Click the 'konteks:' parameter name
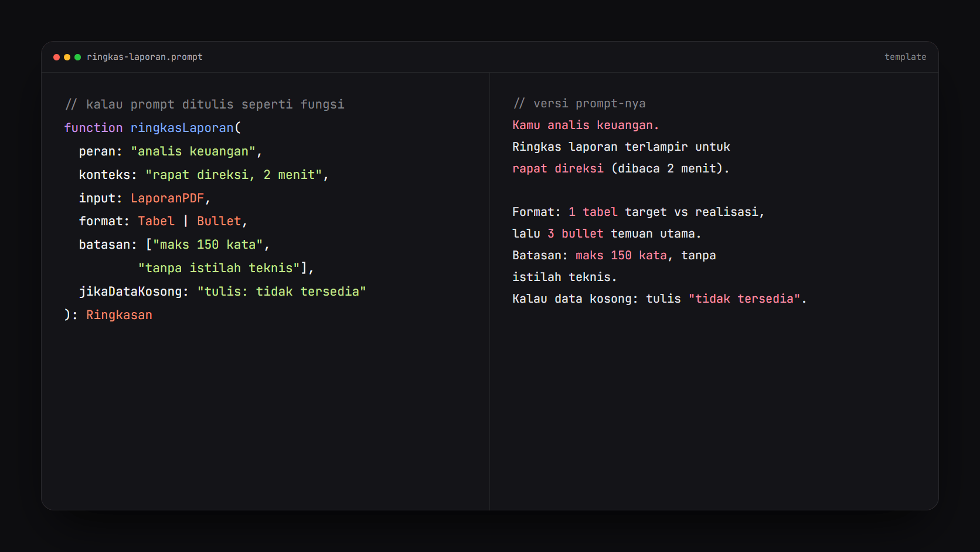The image size is (980, 552). (108, 175)
